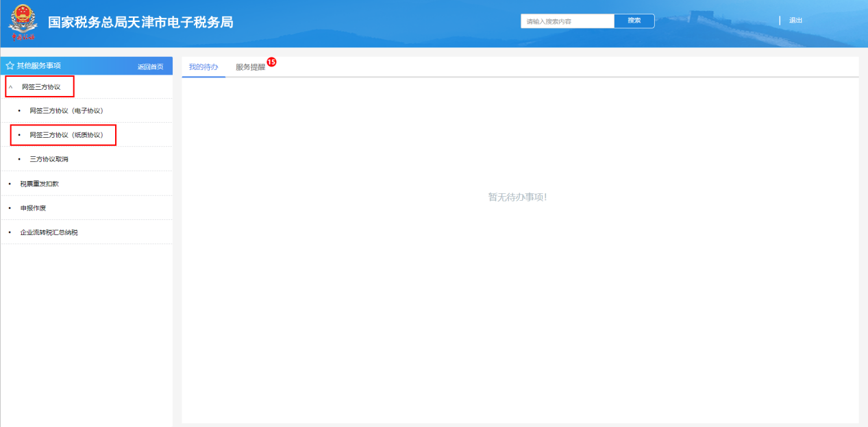Click the national tax emblem logo
868x427 pixels.
pos(23,23)
